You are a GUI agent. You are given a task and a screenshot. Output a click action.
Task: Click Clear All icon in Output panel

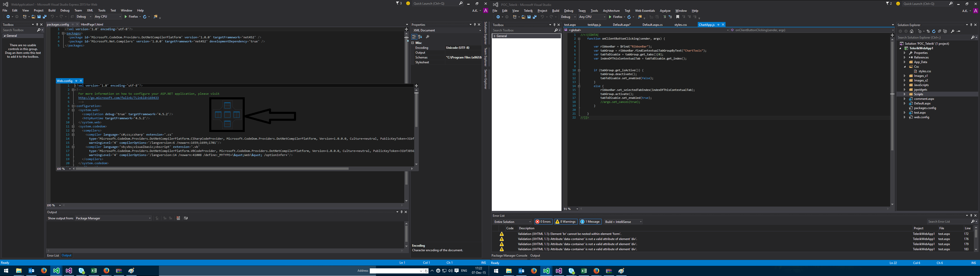[178, 218]
